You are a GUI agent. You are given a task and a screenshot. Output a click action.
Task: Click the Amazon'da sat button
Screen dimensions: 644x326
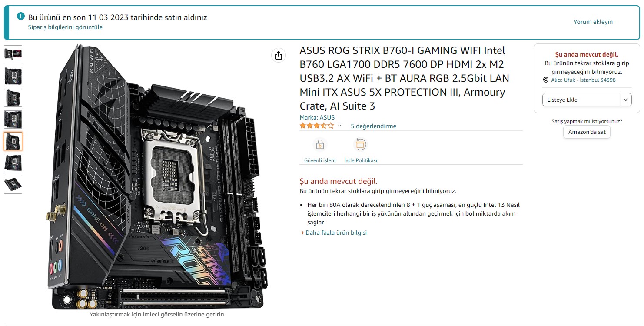[x=587, y=132]
